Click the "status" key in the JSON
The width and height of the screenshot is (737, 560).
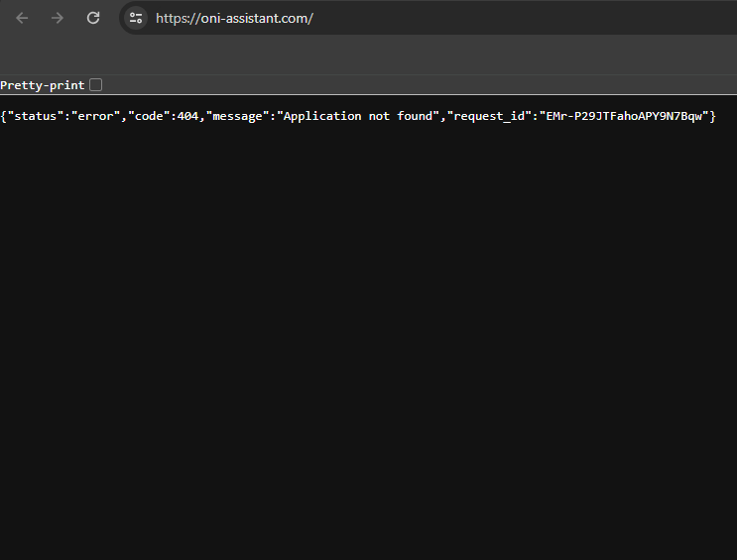(x=36, y=116)
